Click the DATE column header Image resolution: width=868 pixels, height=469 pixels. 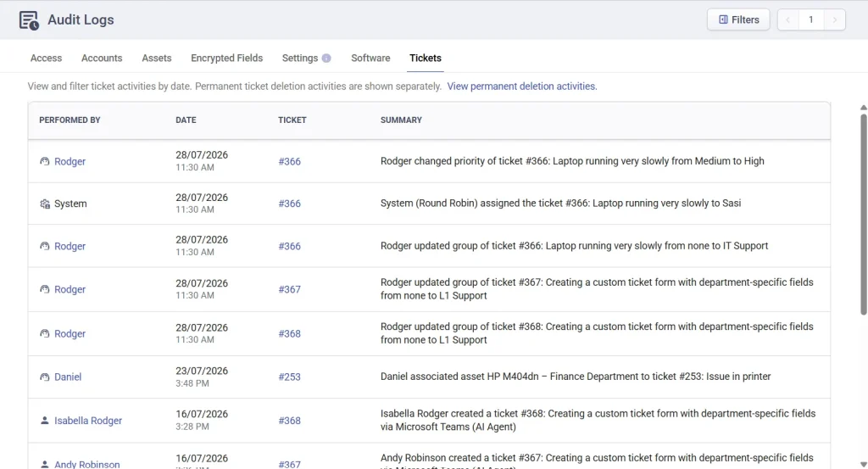click(186, 120)
